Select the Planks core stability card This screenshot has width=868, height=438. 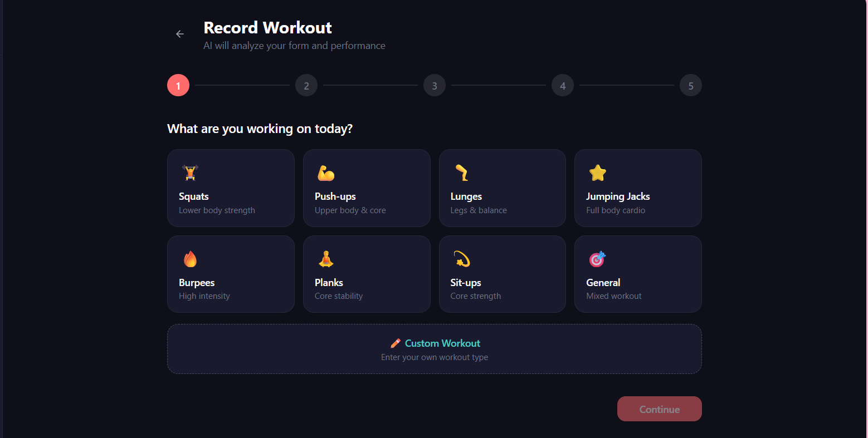point(367,274)
